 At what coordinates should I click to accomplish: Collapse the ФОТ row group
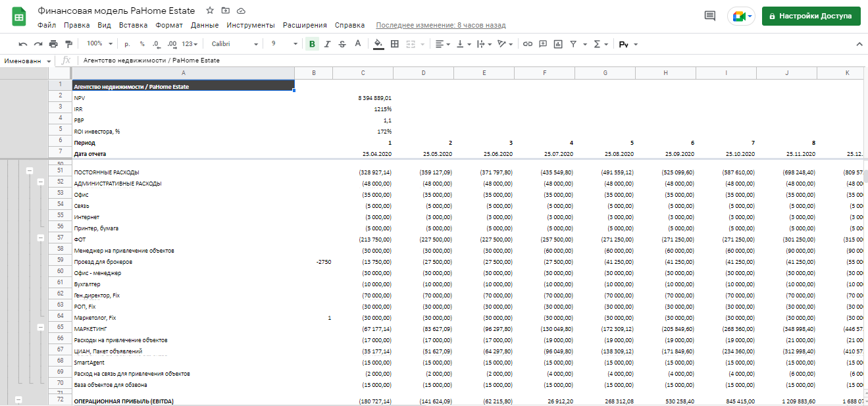40,238
